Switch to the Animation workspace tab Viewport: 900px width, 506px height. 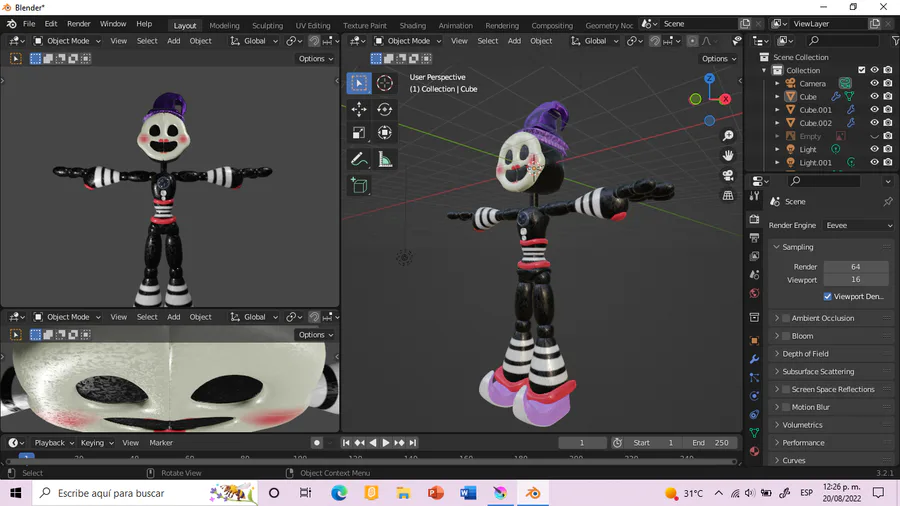456,25
